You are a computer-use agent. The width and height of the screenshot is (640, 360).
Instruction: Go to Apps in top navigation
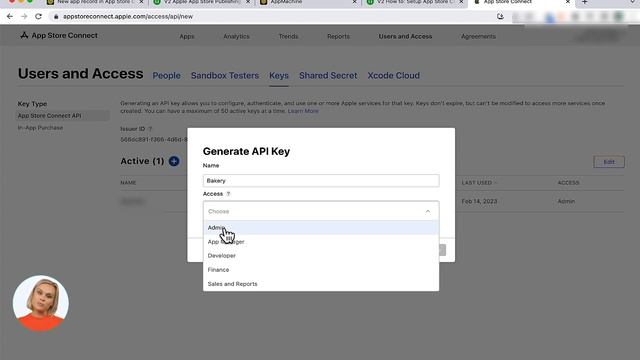(187, 36)
